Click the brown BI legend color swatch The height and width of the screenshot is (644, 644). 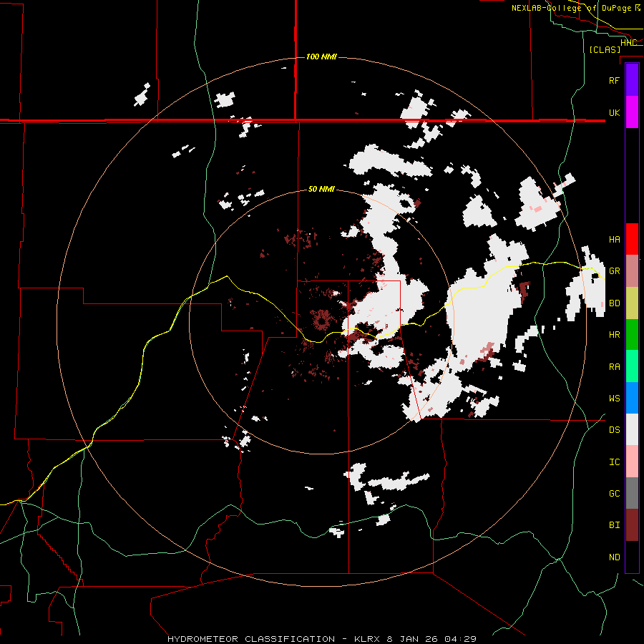(632, 525)
